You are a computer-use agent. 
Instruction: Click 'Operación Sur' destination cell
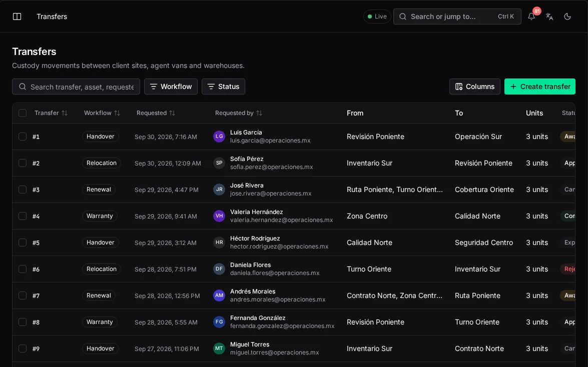coord(478,136)
